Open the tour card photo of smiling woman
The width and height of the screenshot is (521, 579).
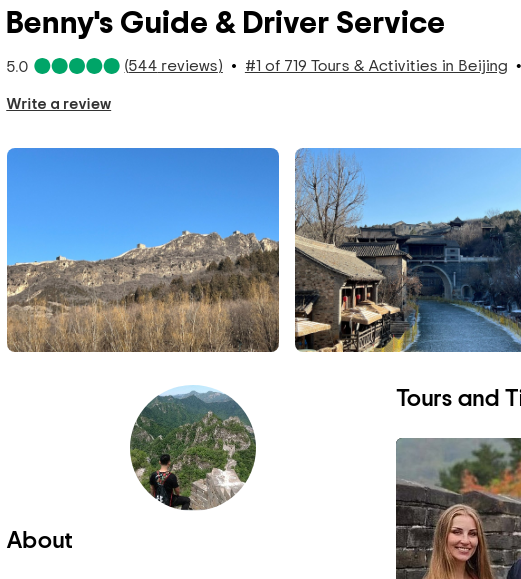(x=459, y=508)
